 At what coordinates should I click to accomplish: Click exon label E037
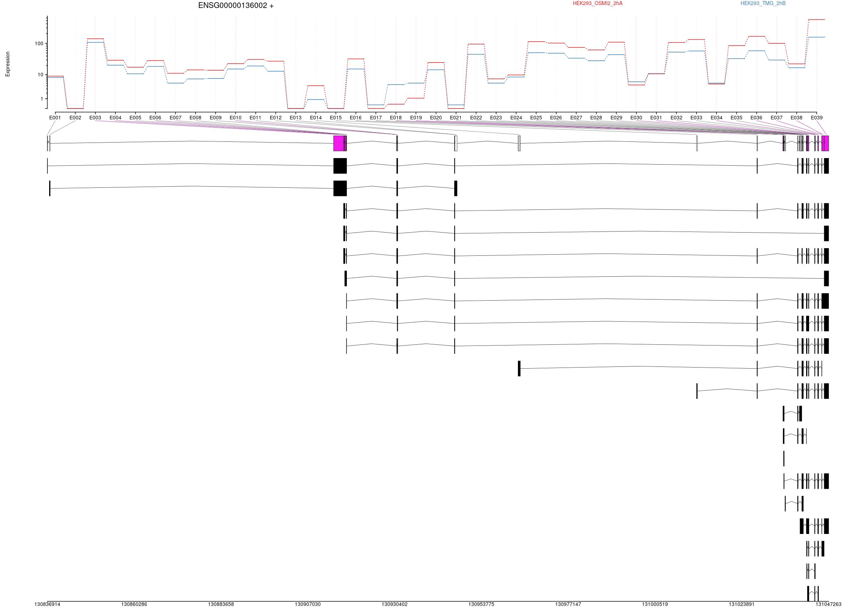click(776, 118)
